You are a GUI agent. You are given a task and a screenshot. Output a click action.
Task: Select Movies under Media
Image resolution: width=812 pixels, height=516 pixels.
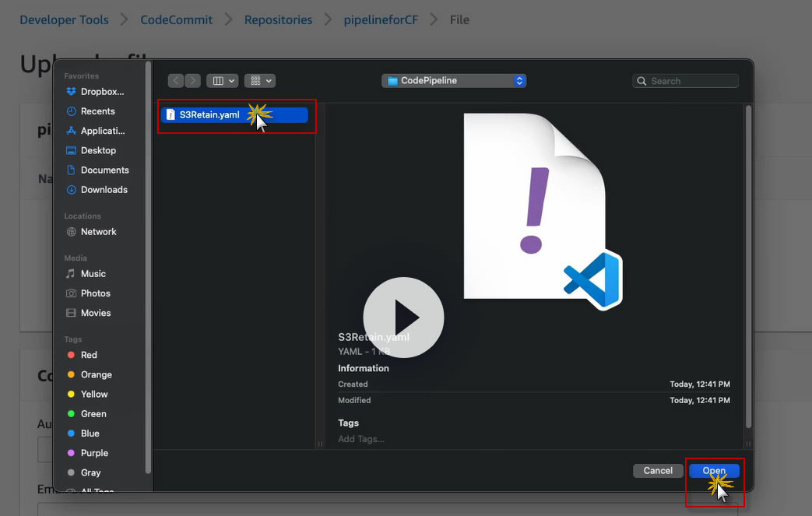tap(89, 313)
